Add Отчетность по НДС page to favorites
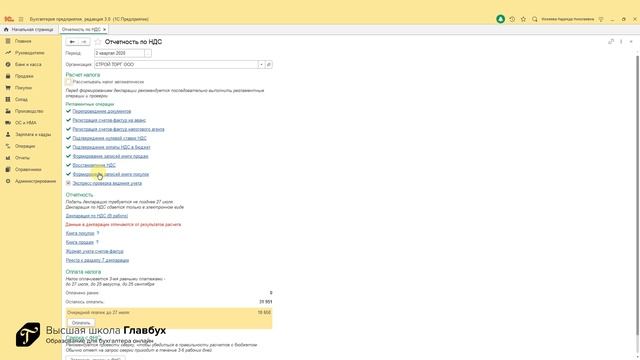The height and width of the screenshot is (360, 640). pos(98,42)
